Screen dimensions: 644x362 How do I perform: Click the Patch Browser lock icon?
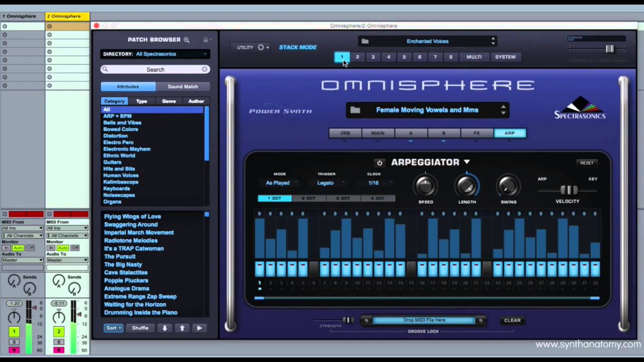click(205, 40)
